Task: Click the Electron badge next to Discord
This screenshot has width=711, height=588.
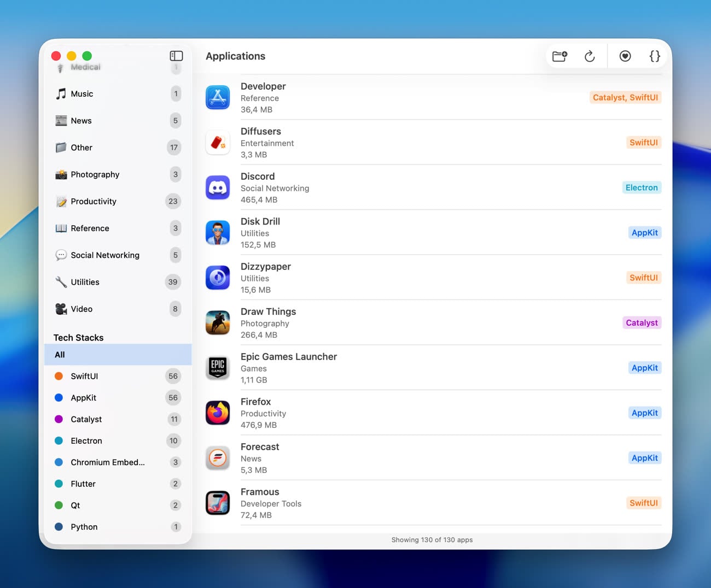Action: coord(642,187)
